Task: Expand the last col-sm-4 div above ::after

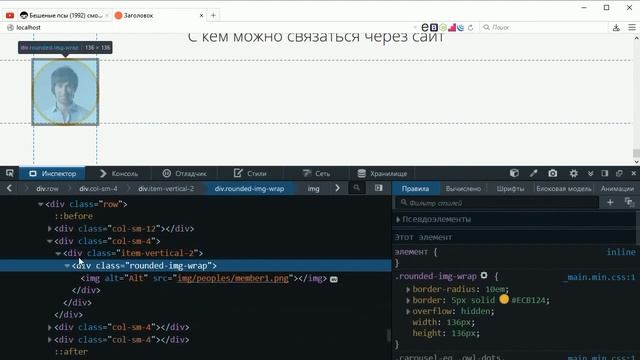Action: click(50, 340)
